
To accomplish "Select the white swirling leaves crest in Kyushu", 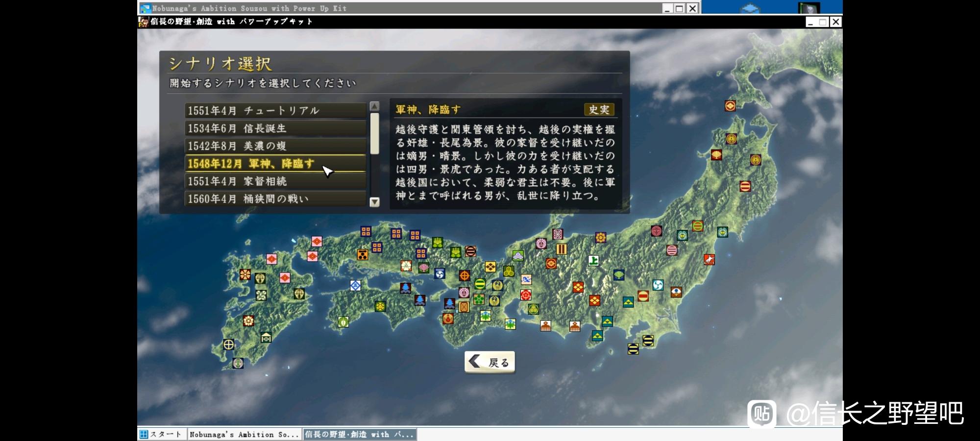I will coord(261,295).
